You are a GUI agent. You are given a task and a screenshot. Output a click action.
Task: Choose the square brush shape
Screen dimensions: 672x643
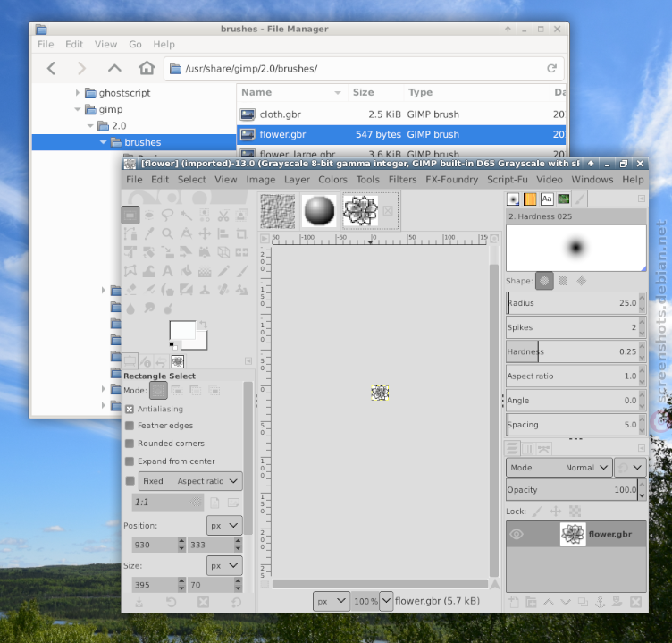[x=563, y=281]
